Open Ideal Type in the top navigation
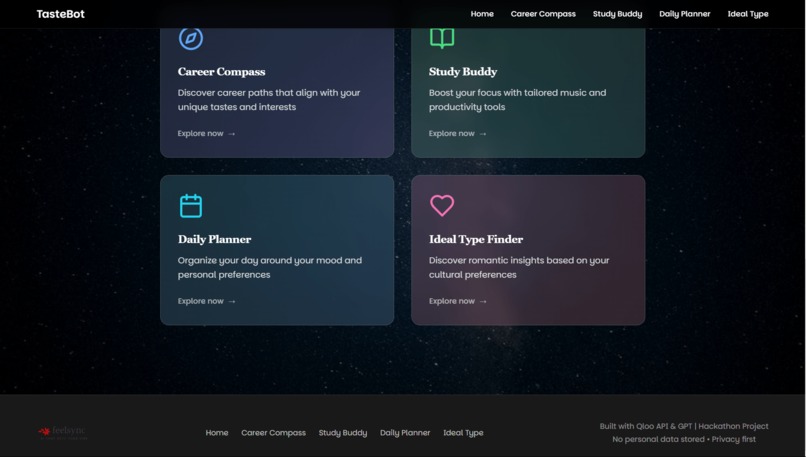The width and height of the screenshot is (806, 457). click(748, 14)
